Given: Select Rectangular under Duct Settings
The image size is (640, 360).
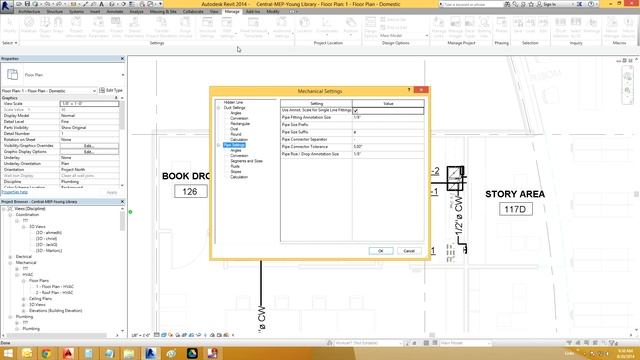Looking at the screenshot, I should tap(240, 123).
